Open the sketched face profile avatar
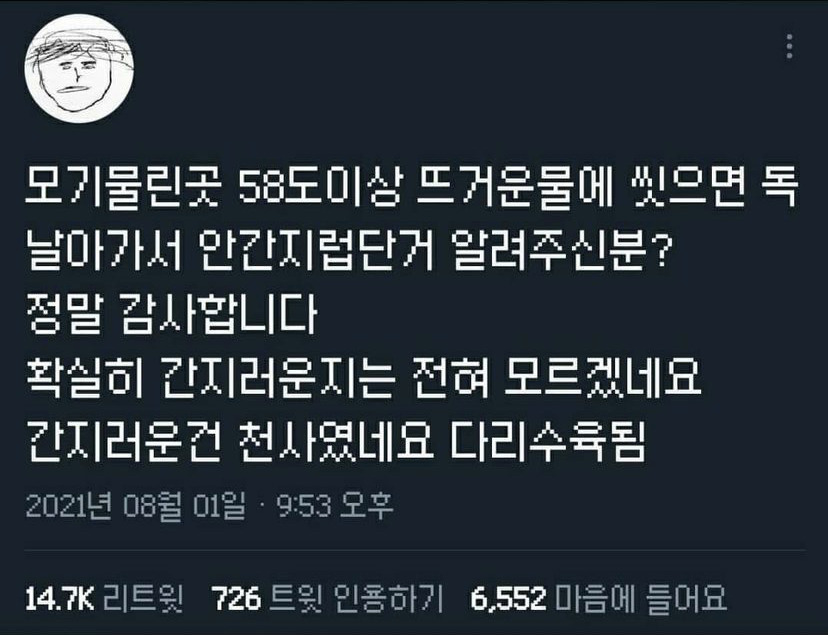 pyautogui.click(x=79, y=69)
